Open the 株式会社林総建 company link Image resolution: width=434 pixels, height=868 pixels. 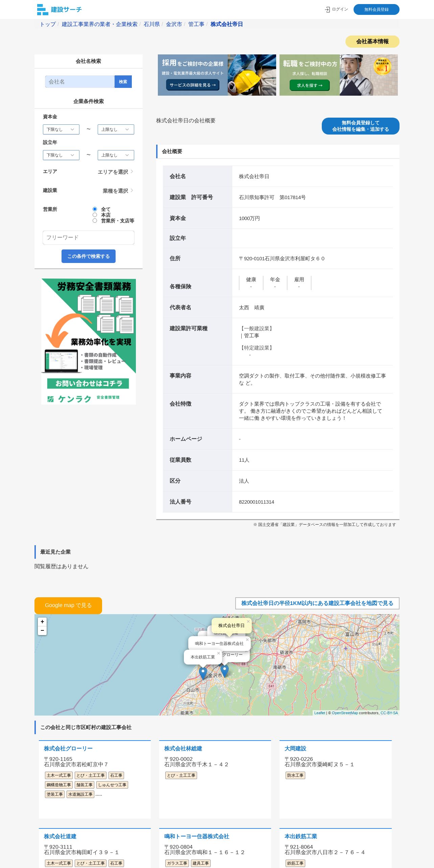click(183, 749)
